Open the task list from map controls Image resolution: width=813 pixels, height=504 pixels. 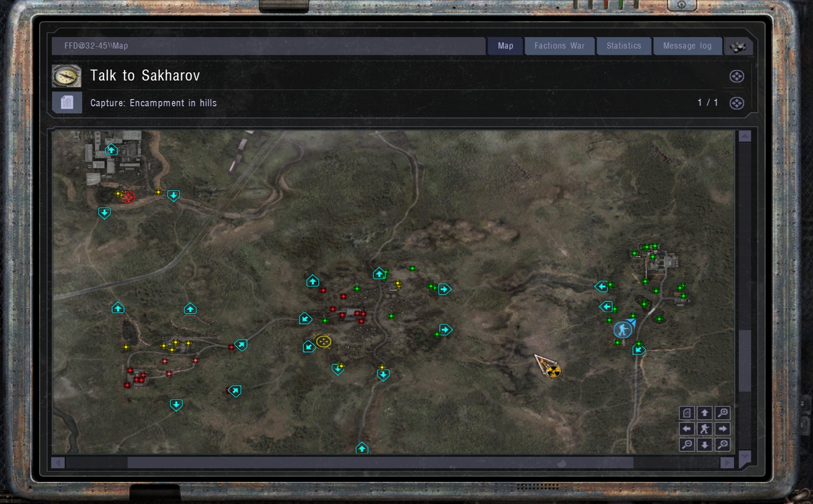tap(686, 413)
